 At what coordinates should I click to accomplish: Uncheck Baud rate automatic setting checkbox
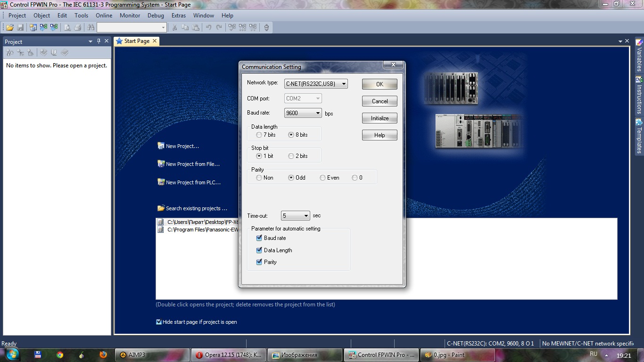coord(259,238)
